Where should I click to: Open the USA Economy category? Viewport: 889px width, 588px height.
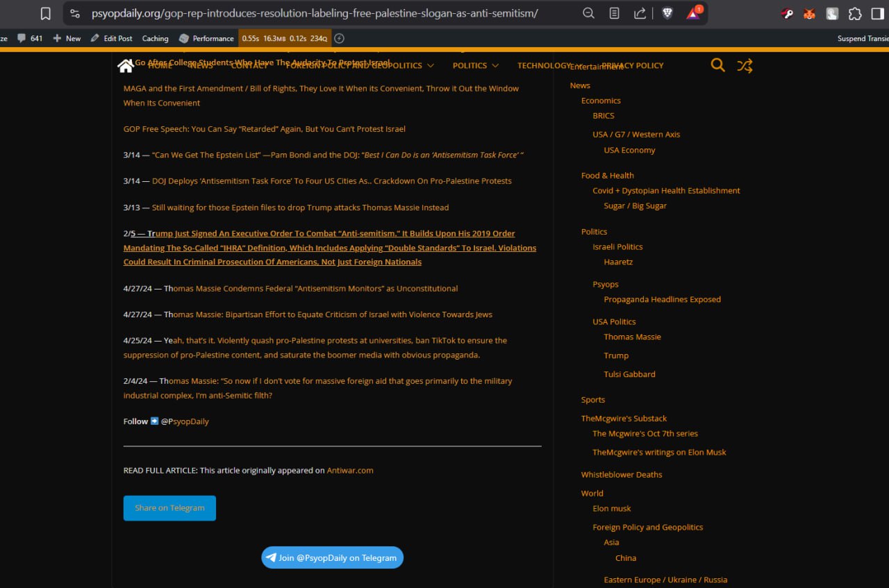pyautogui.click(x=629, y=150)
